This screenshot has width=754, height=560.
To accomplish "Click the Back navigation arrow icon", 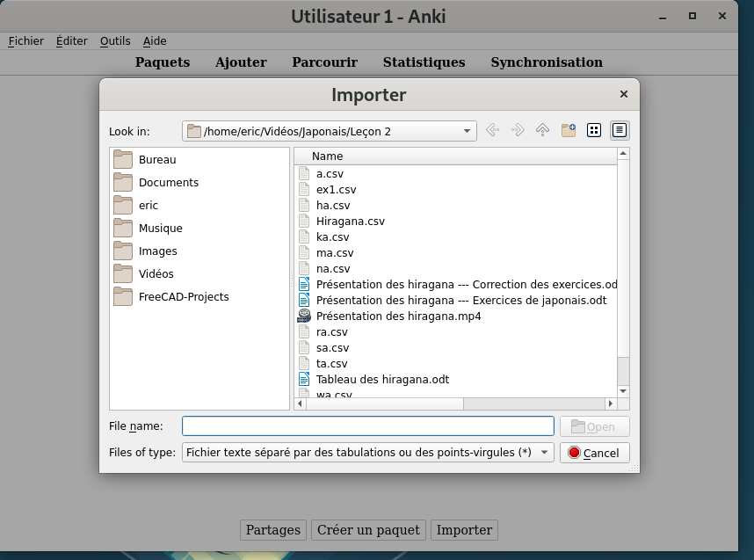I will pos(492,130).
